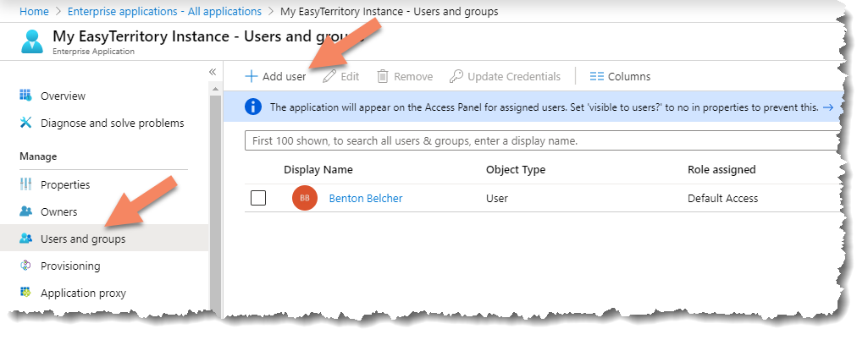Open Benton Belcher user link
This screenshot has height=340, width=868.
pyautogui.click(x=365, y=199)
